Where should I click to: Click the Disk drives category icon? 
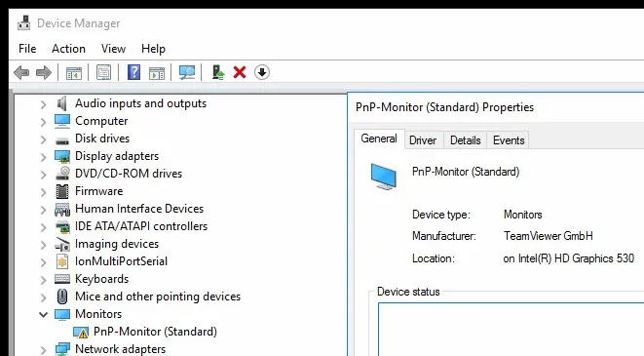click(x=62, y=141)
